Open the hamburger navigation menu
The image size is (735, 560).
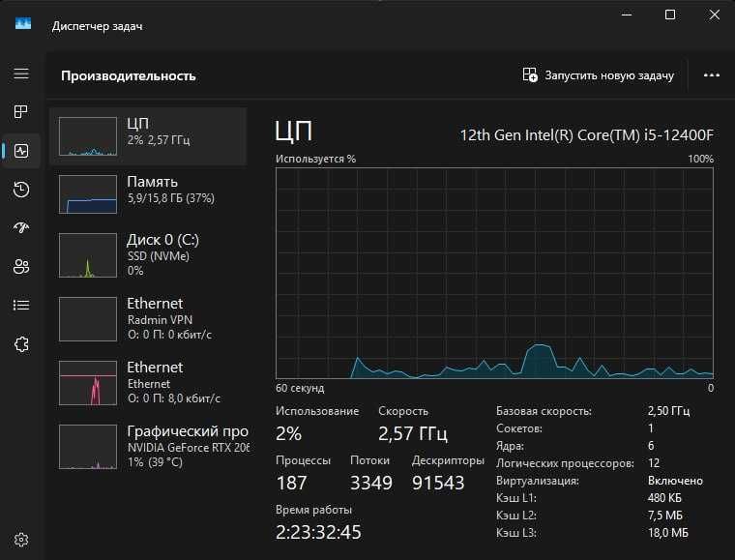21,74
